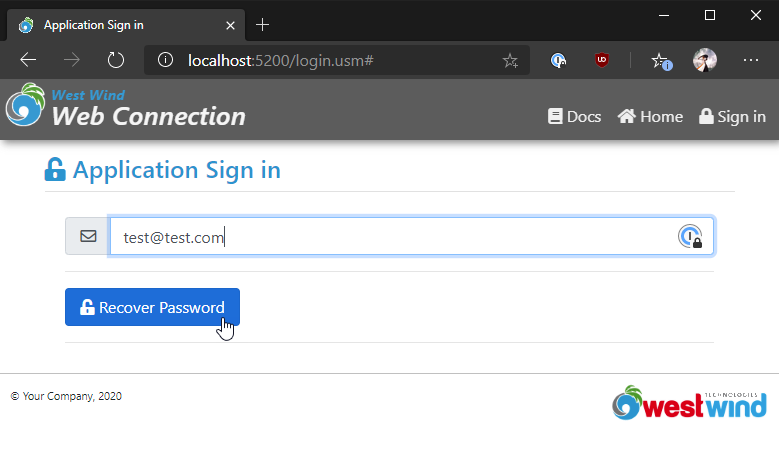Open the uBlock Origin extension icon

(602, 60)
